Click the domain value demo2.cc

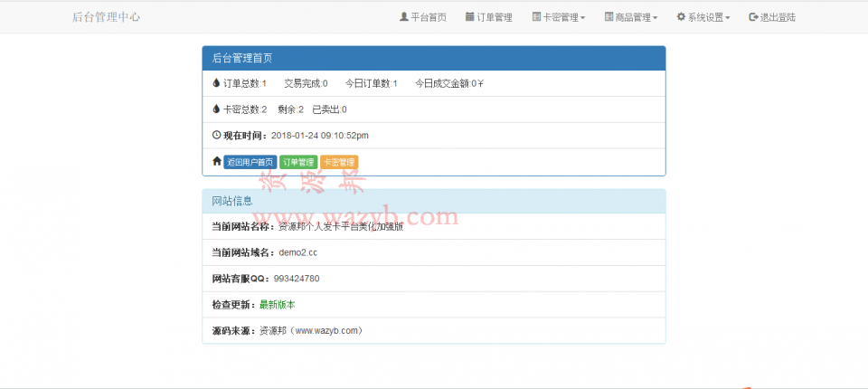297,252
